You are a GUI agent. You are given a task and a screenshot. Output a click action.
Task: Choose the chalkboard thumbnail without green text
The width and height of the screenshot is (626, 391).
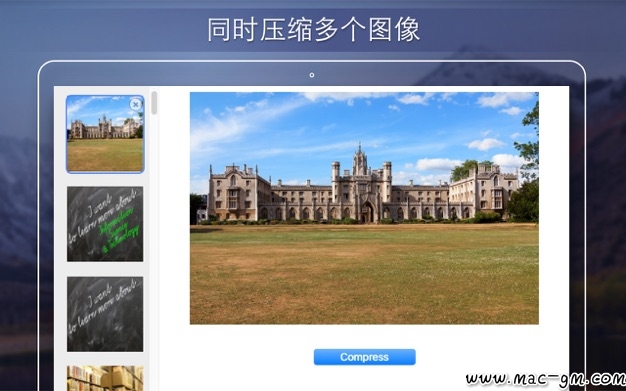105,314
